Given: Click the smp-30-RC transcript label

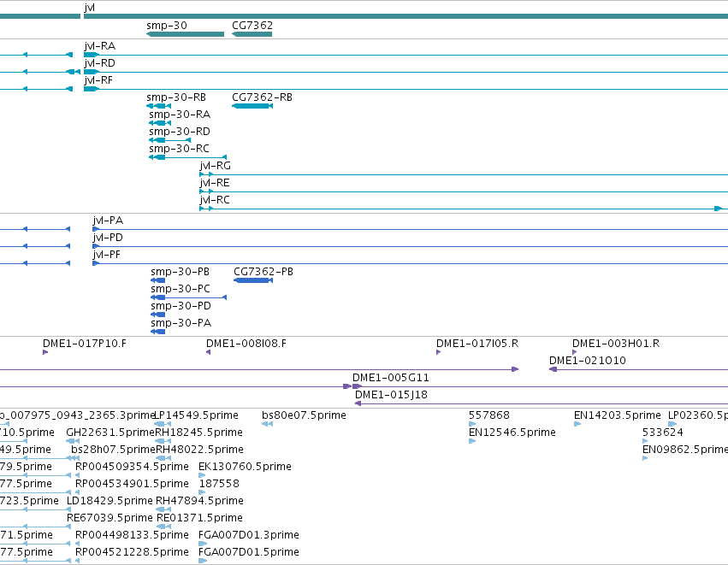Looking at the screenshot, I should point(179,149).
